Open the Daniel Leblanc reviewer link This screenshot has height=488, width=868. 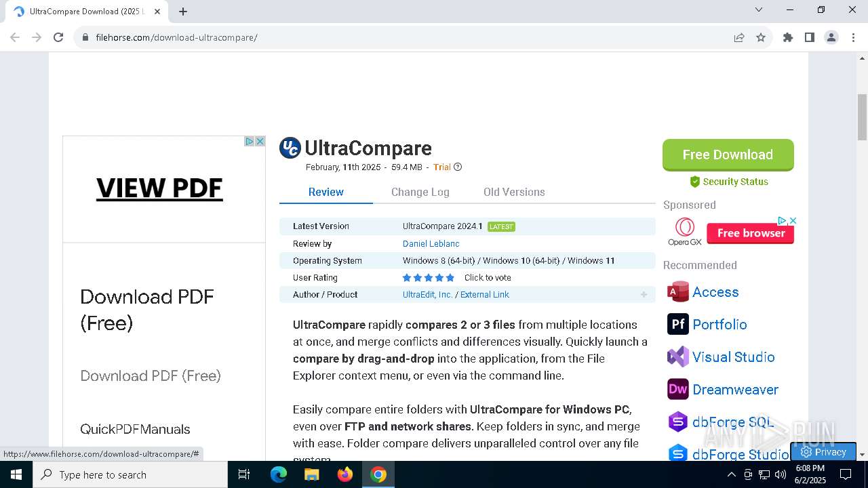[x=431, y=243]
